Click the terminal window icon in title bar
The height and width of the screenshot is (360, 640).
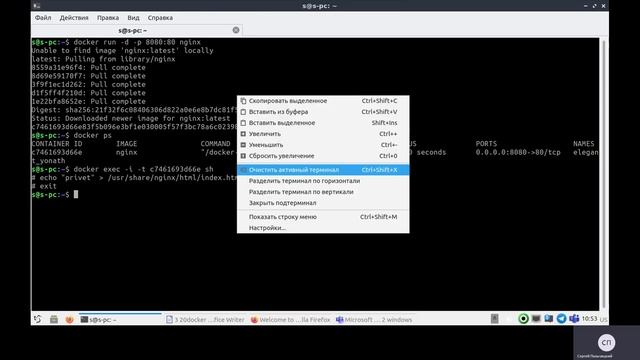(x=36, y=6)
